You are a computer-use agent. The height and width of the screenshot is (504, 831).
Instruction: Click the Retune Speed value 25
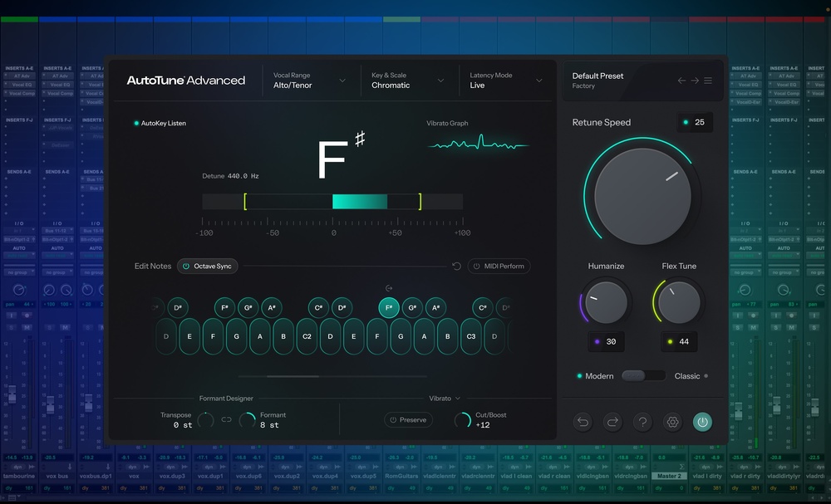(695, 122)
